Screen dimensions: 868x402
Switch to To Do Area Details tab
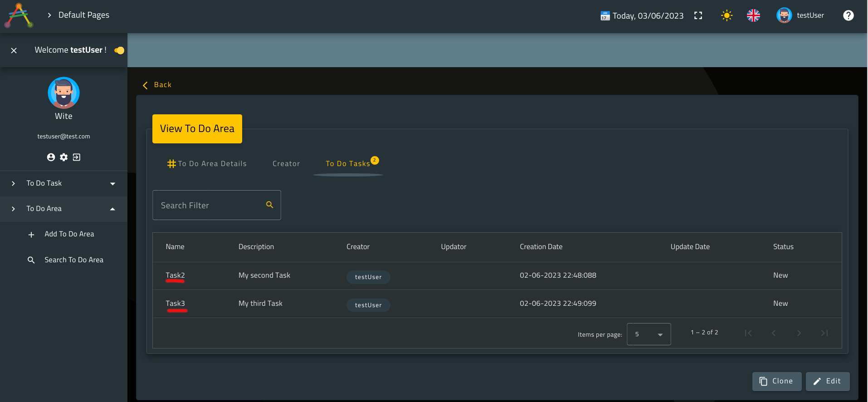(207, 164)
